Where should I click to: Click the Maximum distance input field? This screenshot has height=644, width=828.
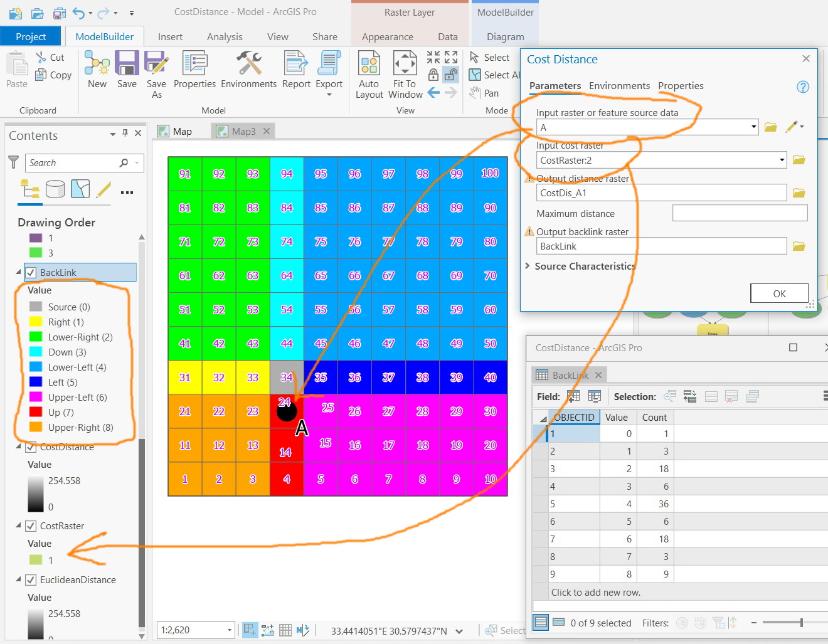coord(740,213)
